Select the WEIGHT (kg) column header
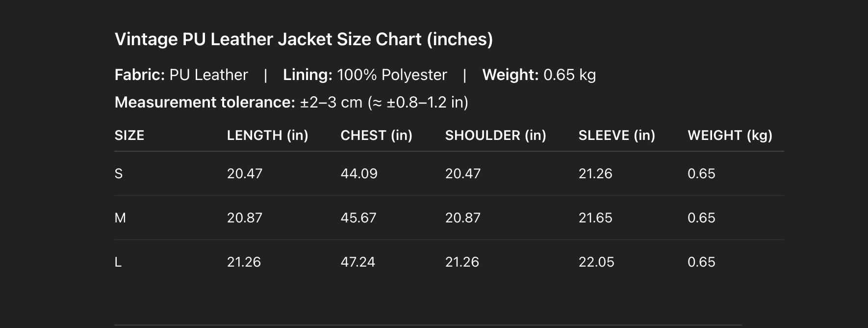The image size is (868, 328). [730, 136]
